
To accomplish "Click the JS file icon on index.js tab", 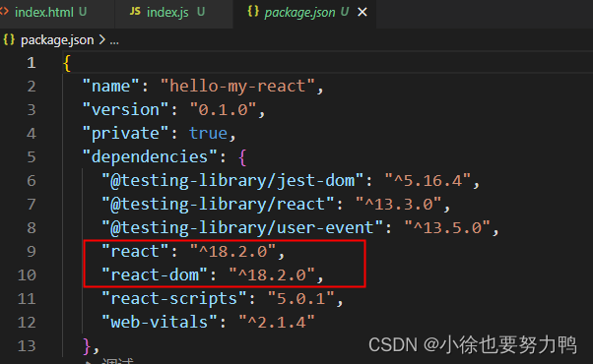I will click(x=135, y=12).
